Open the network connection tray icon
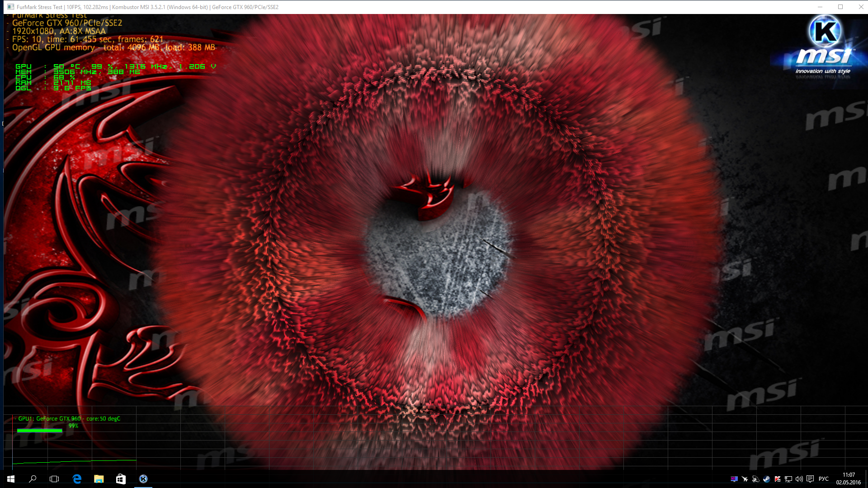Image resolution: width=868 pixels, height=488 pixels. (x=788, y=479)
